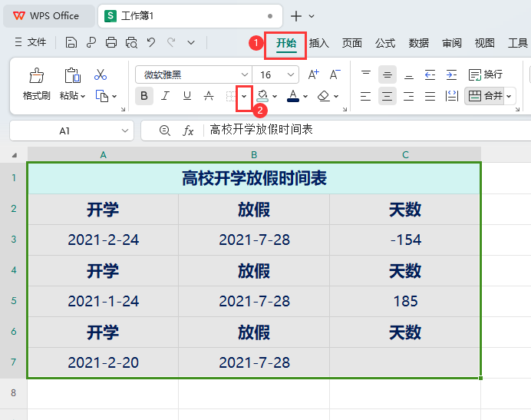Open the 文件 menu

(x=31, y=42)
